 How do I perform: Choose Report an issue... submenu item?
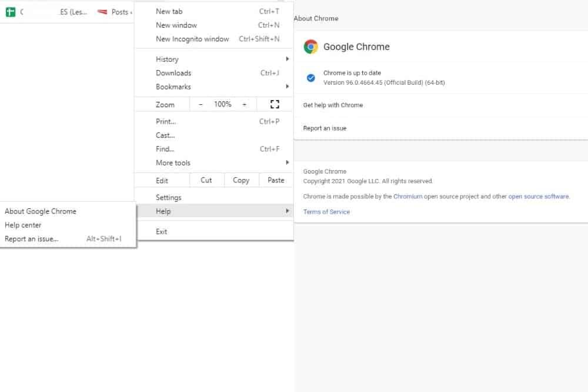click(68, 239)
